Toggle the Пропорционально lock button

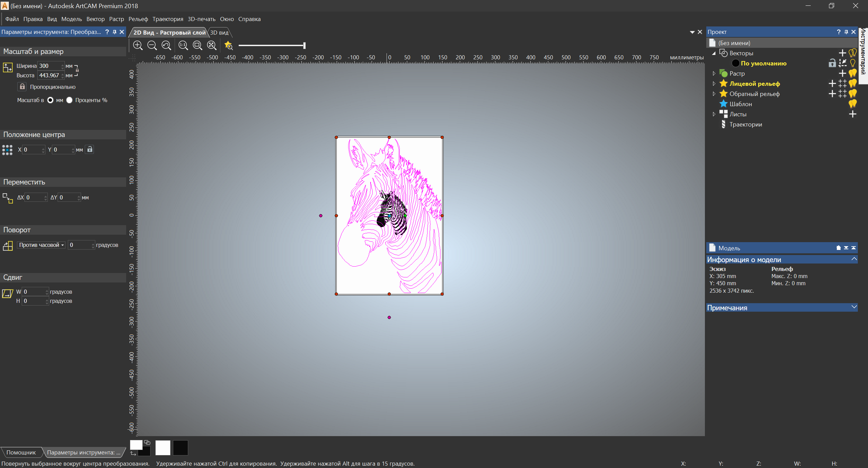coord(22,87)
